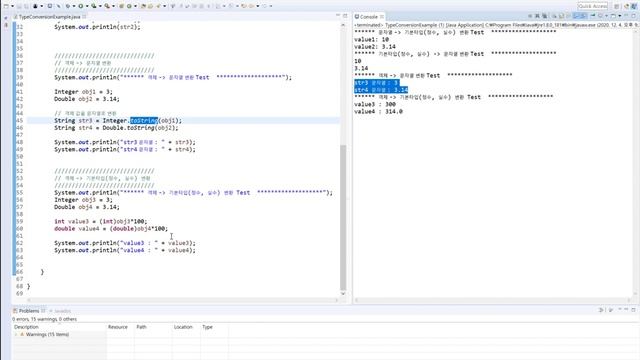Click the New file toolbar icon
This screenshot has width=640, height=360.
(x=7, y=6)
